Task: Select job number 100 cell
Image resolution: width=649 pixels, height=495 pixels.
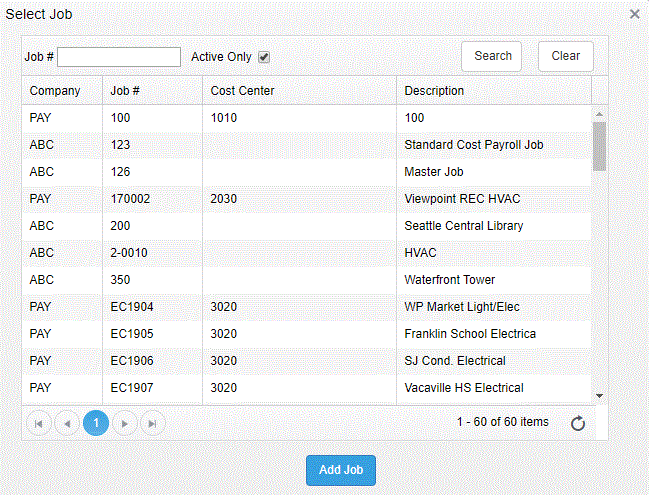Action: (x=152, y=118)
